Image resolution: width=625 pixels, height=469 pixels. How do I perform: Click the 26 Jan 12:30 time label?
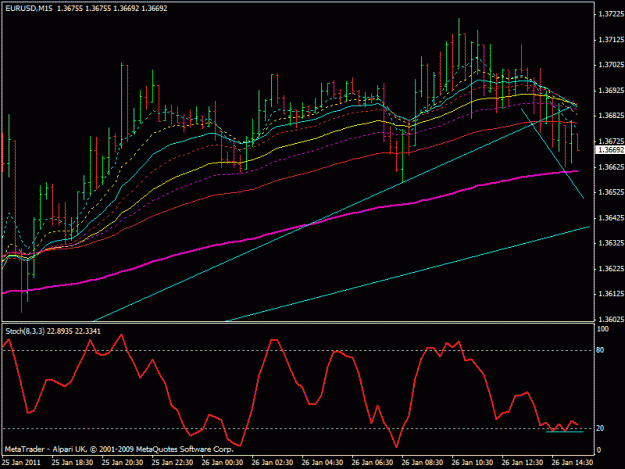click(x=523, y=463)
